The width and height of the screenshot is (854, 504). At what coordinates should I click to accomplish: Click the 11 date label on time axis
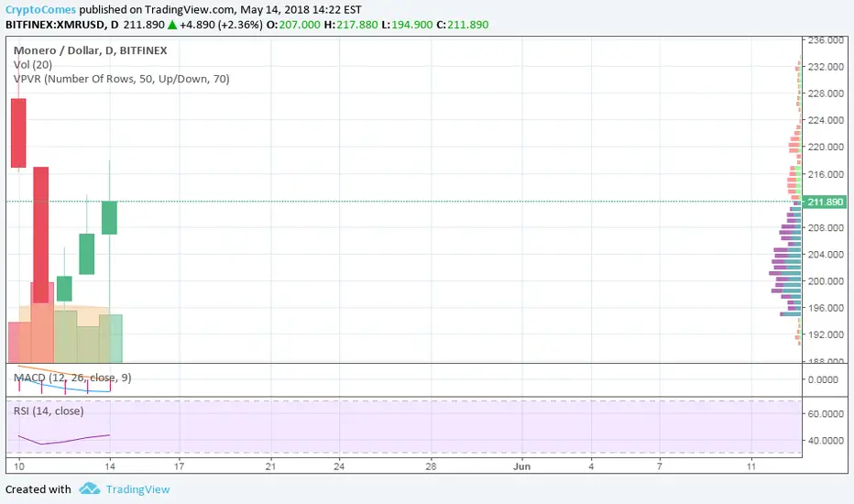point(751,466)
